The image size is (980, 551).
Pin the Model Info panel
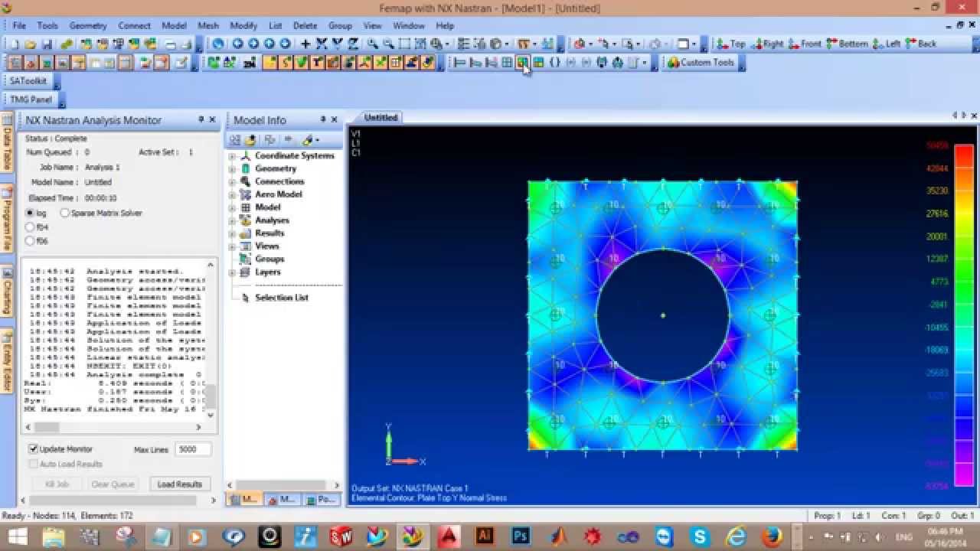pyautogui.click(x=323, y=119)
